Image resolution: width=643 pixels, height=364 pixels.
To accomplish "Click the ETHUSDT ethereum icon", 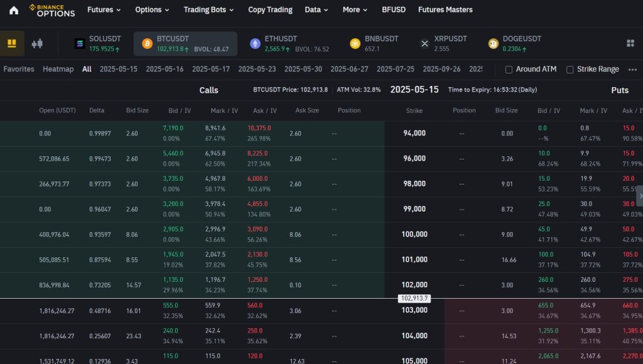I will (255, 43).
